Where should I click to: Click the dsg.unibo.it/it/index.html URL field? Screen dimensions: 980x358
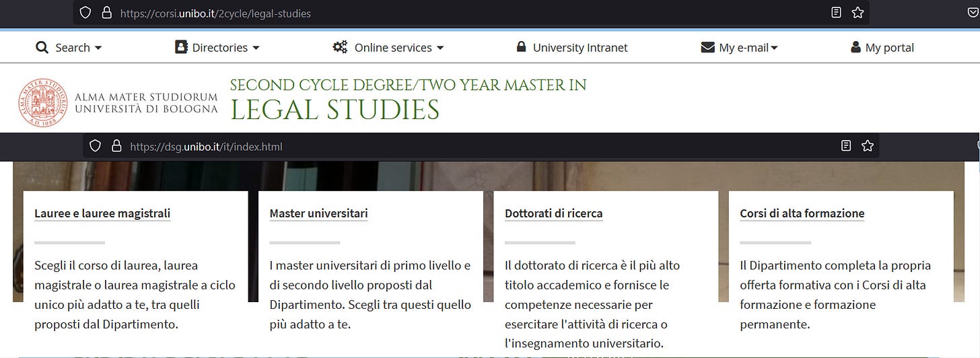(481, 146)
